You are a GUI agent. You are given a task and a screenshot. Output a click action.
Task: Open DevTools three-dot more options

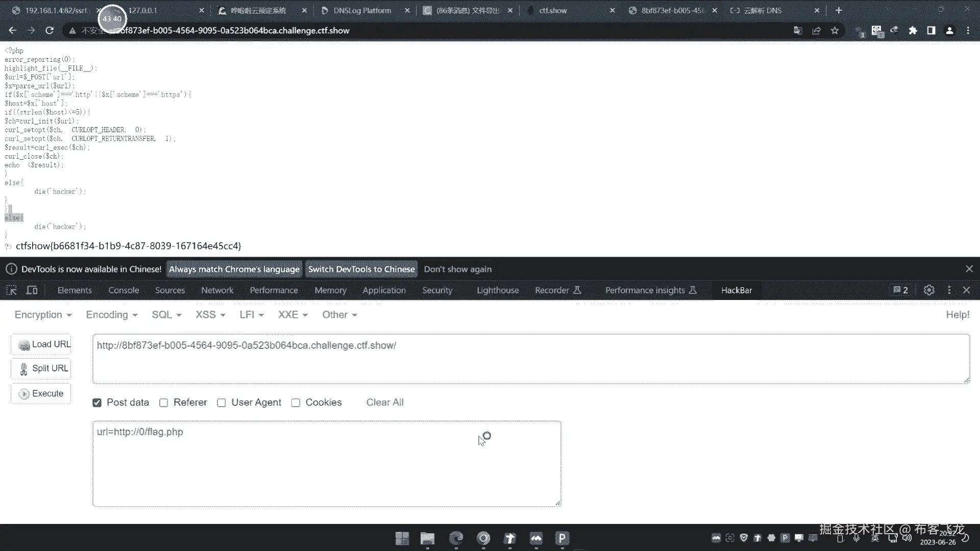(949, 290)
